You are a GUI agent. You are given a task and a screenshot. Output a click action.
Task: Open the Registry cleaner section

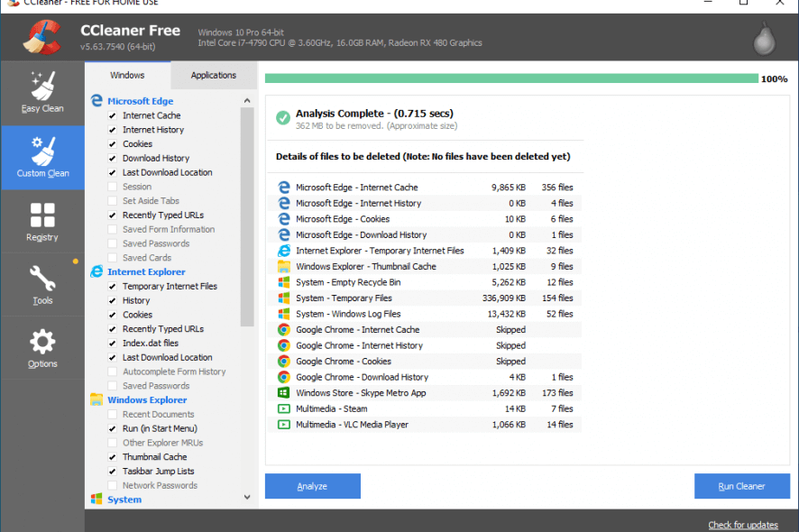tap(42, 222)
